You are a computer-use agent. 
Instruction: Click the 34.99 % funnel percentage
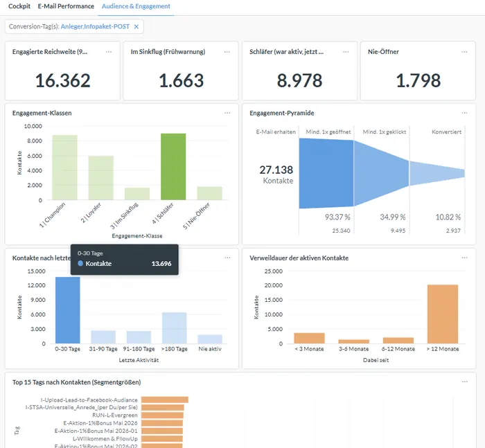tap(393, 217)
